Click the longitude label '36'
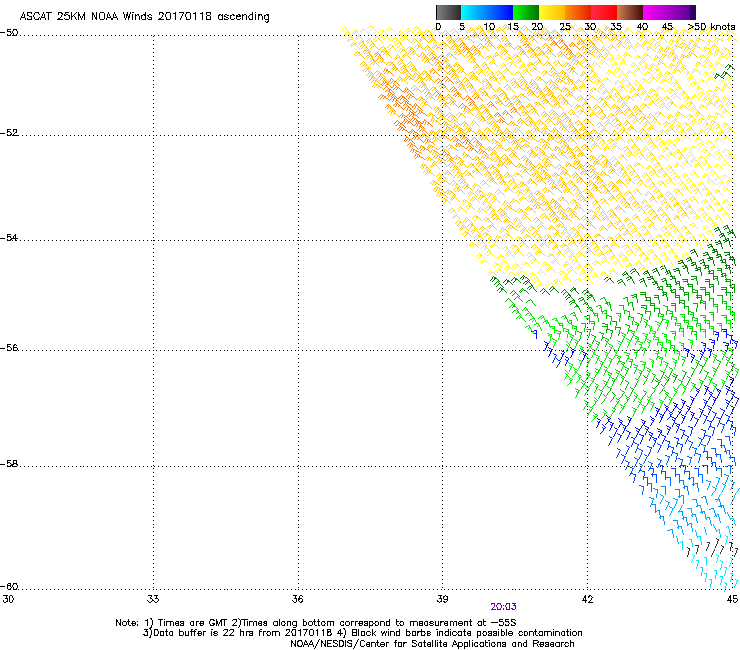Image resolution: width=740 pixels, height=650 pixels. tap(298, 599)
